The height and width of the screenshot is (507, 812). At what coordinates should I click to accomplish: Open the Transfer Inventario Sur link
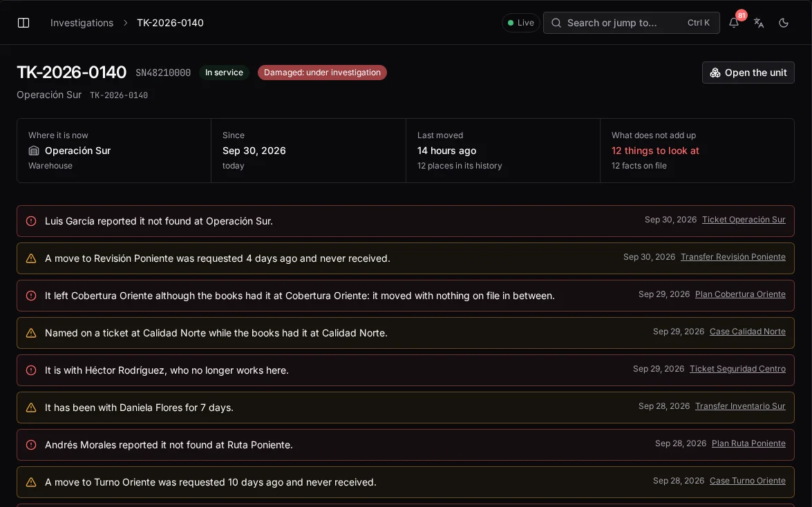click(x=740, y=406)
